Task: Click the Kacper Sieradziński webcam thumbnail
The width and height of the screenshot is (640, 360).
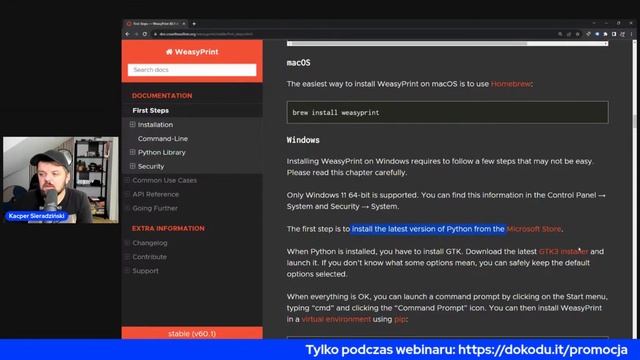Action: coord(61,180)
